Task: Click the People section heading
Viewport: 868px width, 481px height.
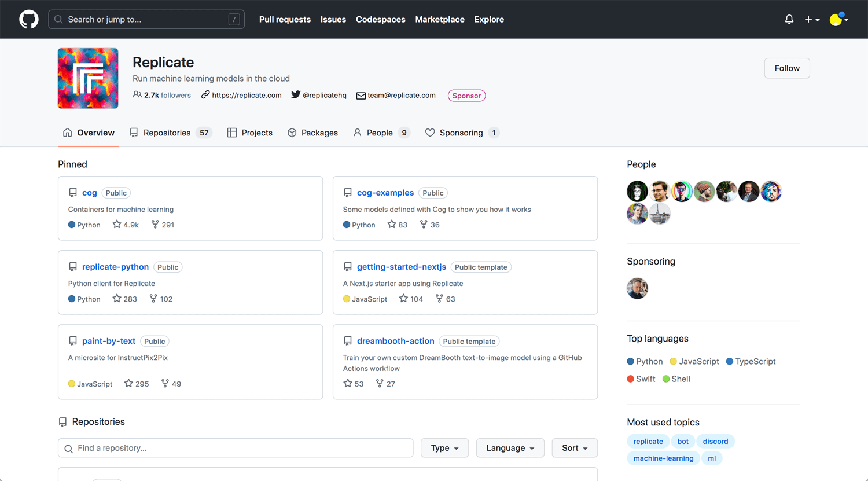Action: (x=641, y=164)
